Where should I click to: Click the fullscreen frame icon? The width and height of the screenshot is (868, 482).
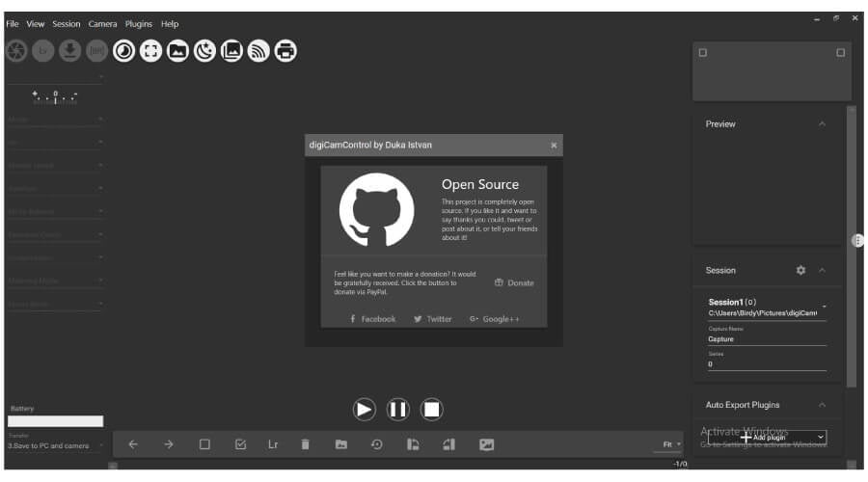(150, 51)
